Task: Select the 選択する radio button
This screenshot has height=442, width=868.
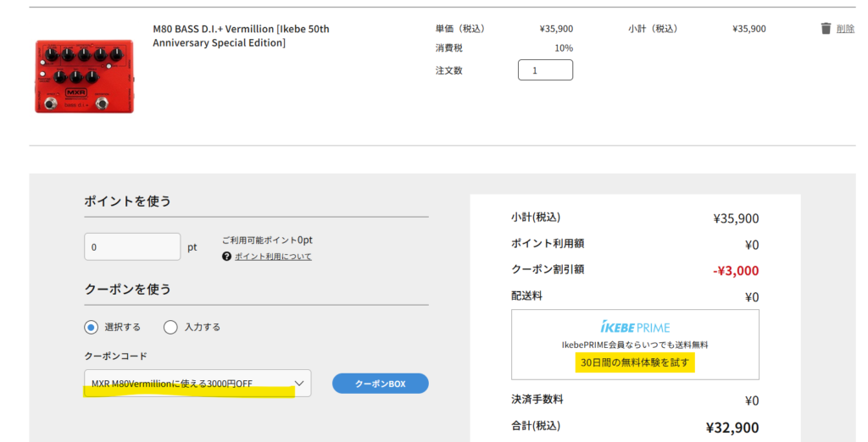Action: pos(92,327)
